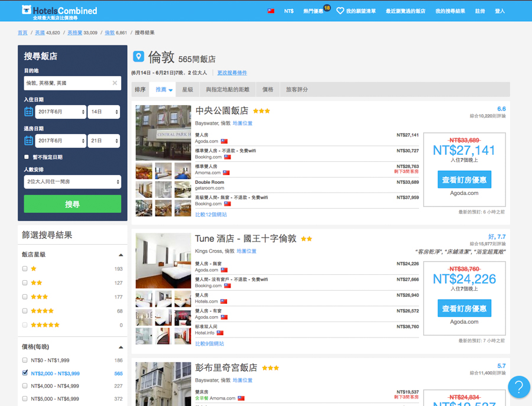The height and width of the screenshot is (406, 532).
Task: Click the flag beside Hotel.info listing
Action: (220, 333)
